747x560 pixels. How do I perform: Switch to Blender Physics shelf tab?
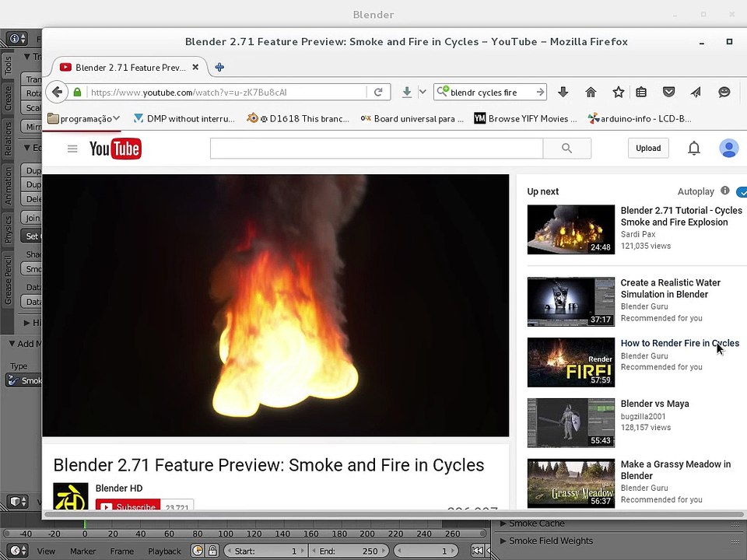(8, 229)
